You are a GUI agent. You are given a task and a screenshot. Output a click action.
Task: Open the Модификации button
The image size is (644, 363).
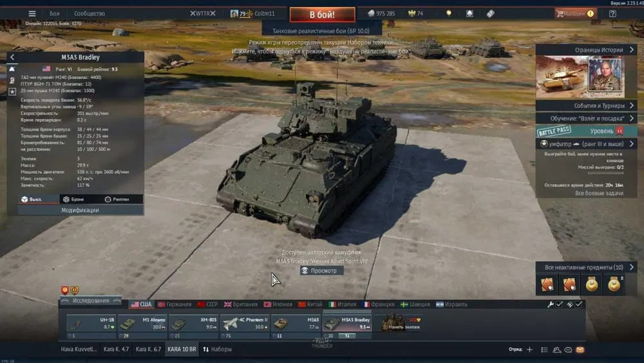(80, 210)
